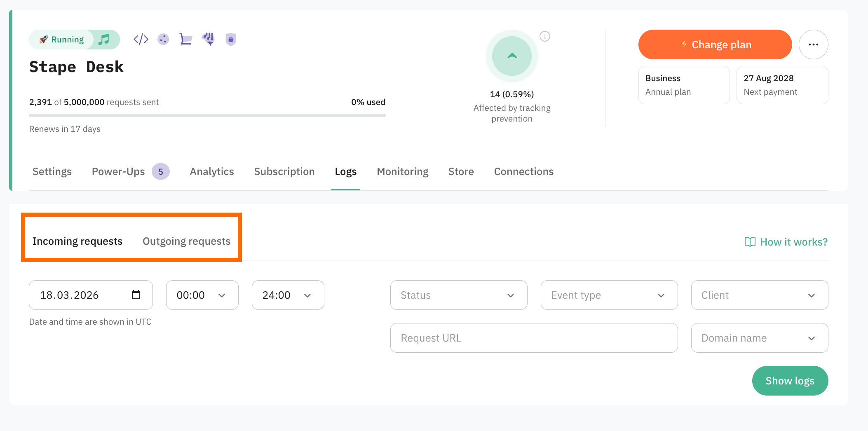This screenshot has width=868, height=431.
Task: Open the Domain name dropdown
Action: [759, 338]
